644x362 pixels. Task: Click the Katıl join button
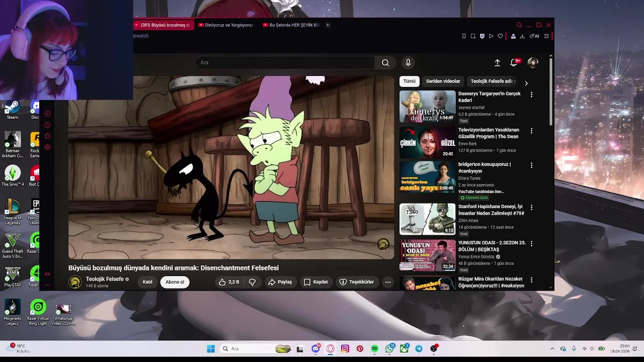147,282
